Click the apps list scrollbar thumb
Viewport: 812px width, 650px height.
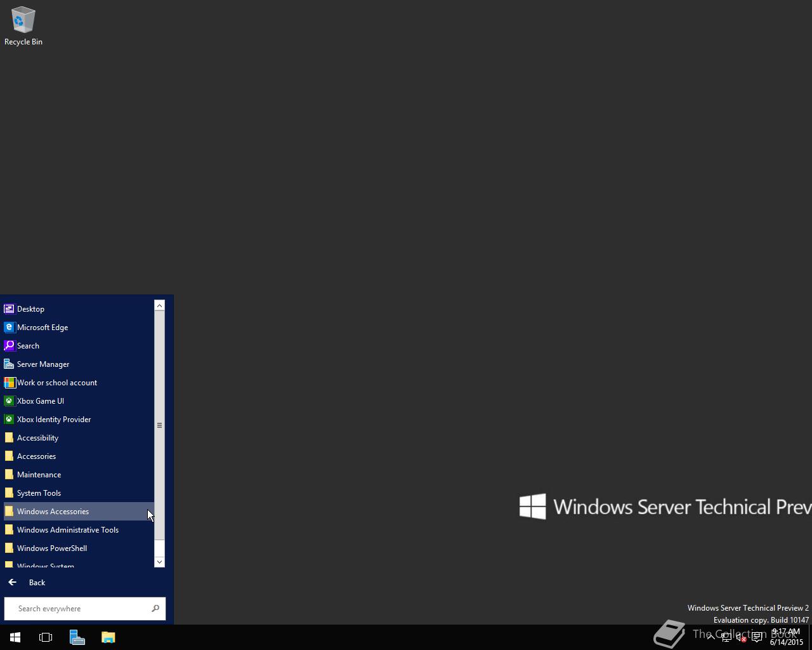pyautogui.click(x=159, y=425)
